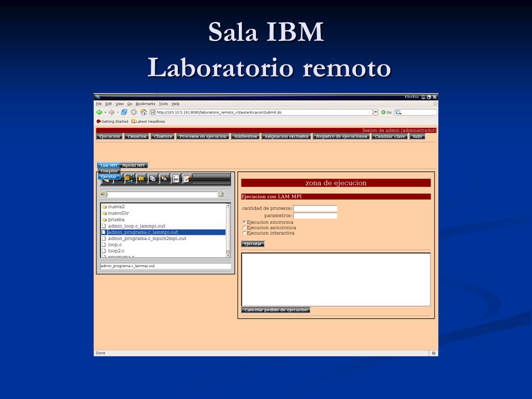Click Cambiar clave
Image resolution: width=532 pixels, height=399 pixels.
[390, 136]
